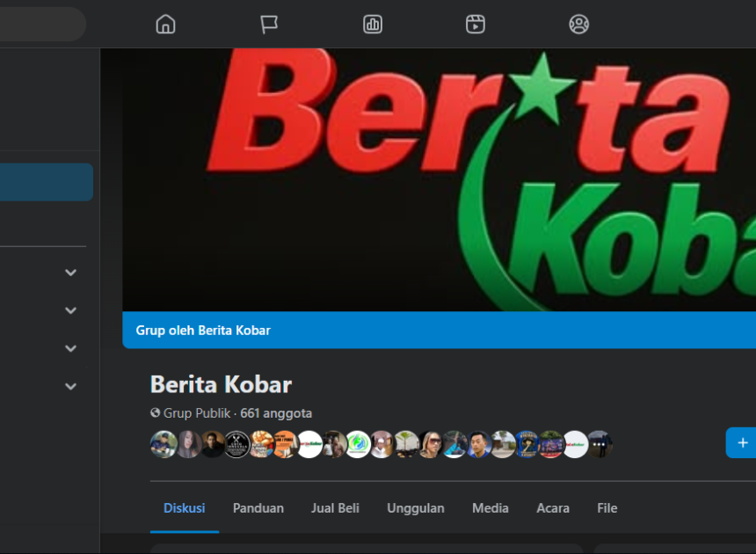756x554 pixels.
Task: Open the Jual Beli tab
Action: 335,508
